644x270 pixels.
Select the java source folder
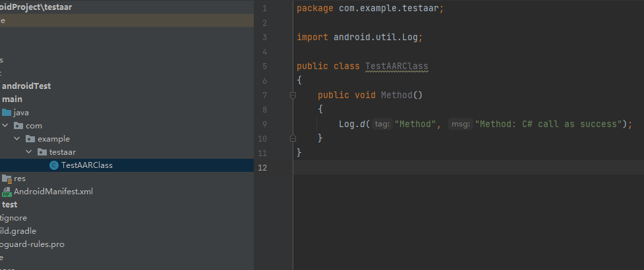[21, 113]
